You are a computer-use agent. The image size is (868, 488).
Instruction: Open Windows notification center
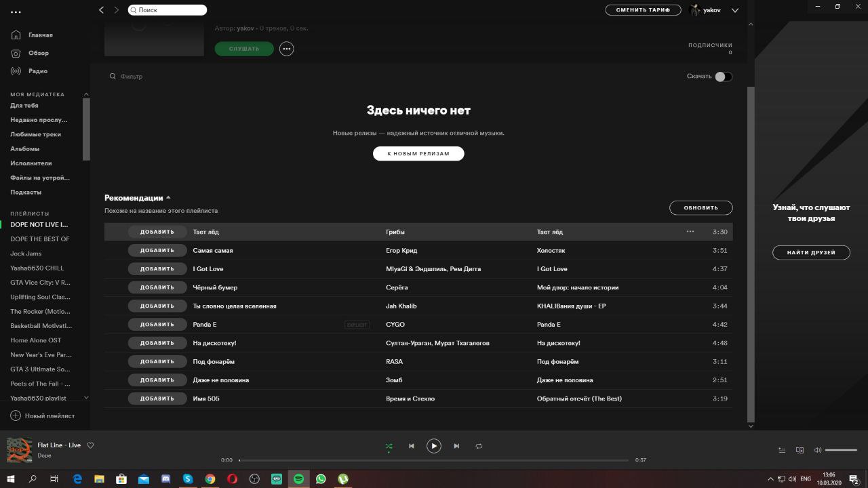tap(854, 479)
